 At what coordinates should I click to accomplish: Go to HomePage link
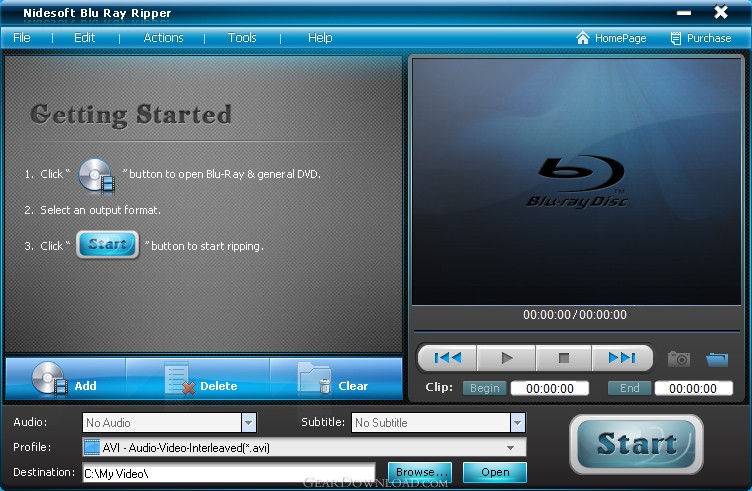coord(611,38)
